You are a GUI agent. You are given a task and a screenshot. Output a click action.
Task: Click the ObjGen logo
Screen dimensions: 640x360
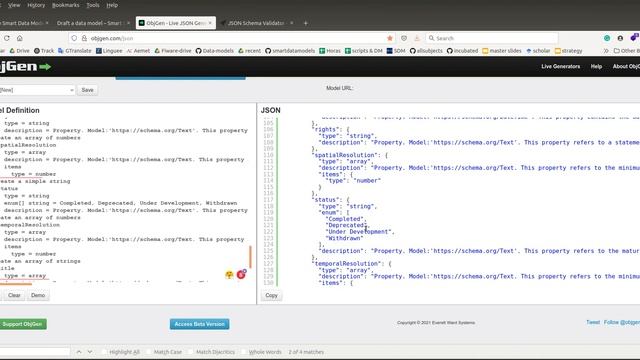click(25, 66)
